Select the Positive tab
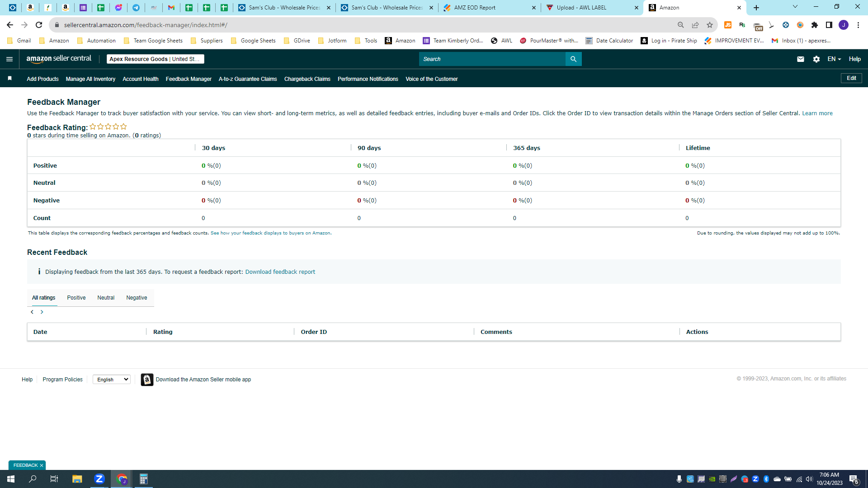This screenshot has width=868, height=488. click(x=76, y=298)
